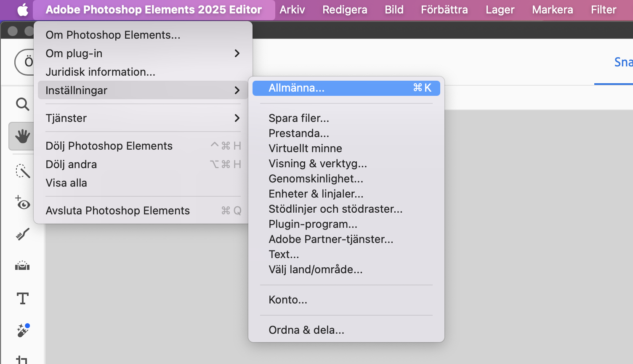The image size is (633, 364).
Task: Select the Spot Healing Brush tool
Action: 22,330
